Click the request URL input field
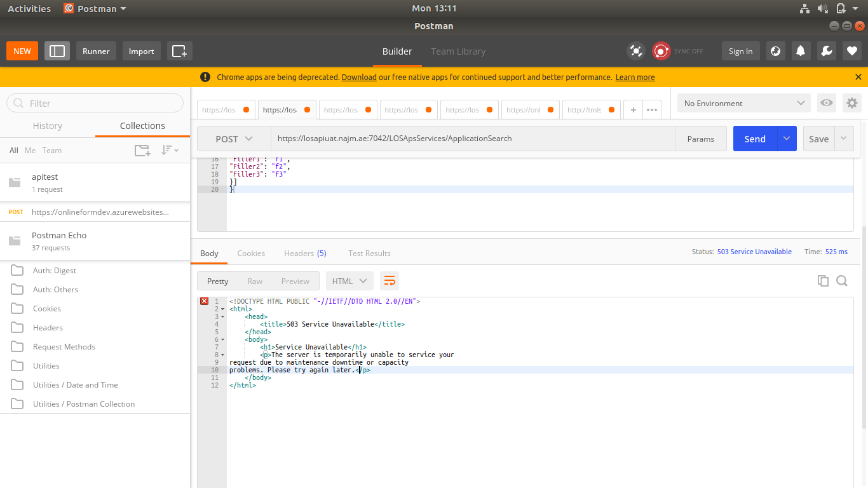The height and width of the screenshot is (488, 868). [471, 139]
